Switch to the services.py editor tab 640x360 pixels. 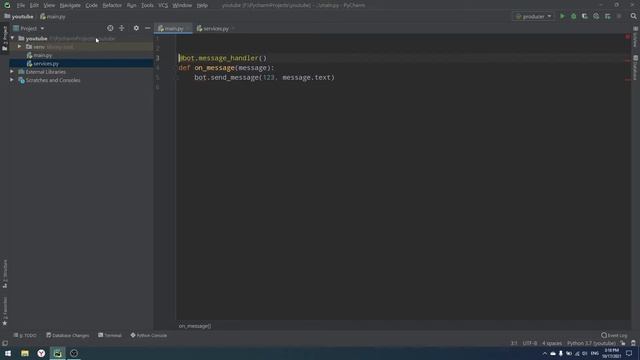(x=215, y=29)
